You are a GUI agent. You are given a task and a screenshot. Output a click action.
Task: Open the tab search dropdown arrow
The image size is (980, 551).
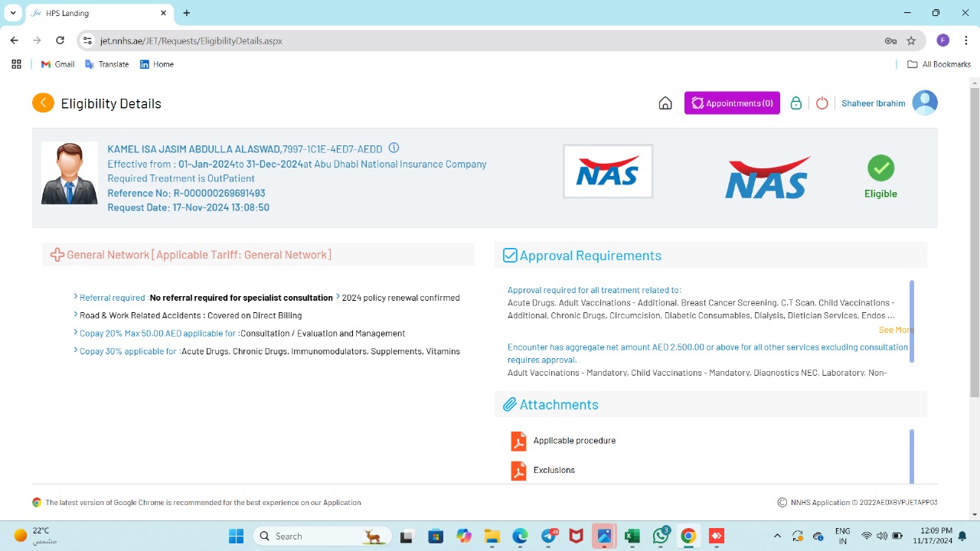tap(13, 13)
